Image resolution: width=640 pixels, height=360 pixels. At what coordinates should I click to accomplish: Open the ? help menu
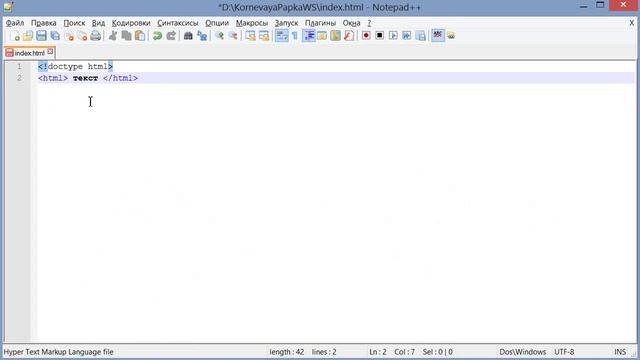click(369, 23)
